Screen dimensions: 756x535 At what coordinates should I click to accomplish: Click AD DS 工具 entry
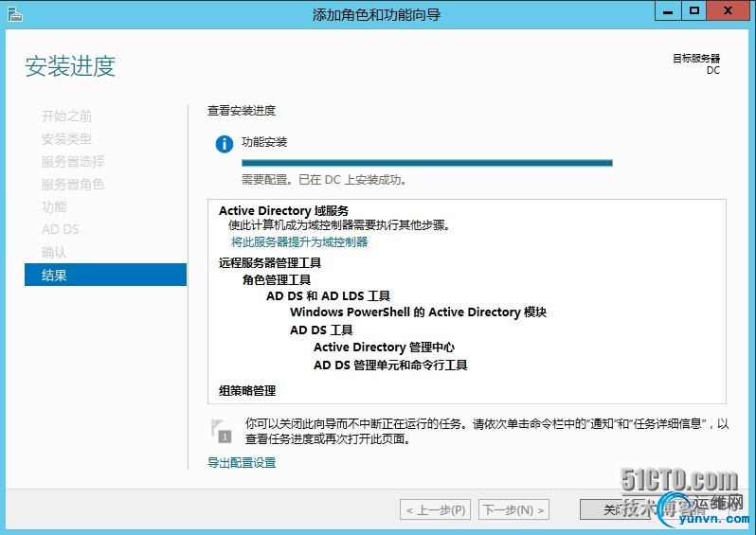tap(321, 330)
